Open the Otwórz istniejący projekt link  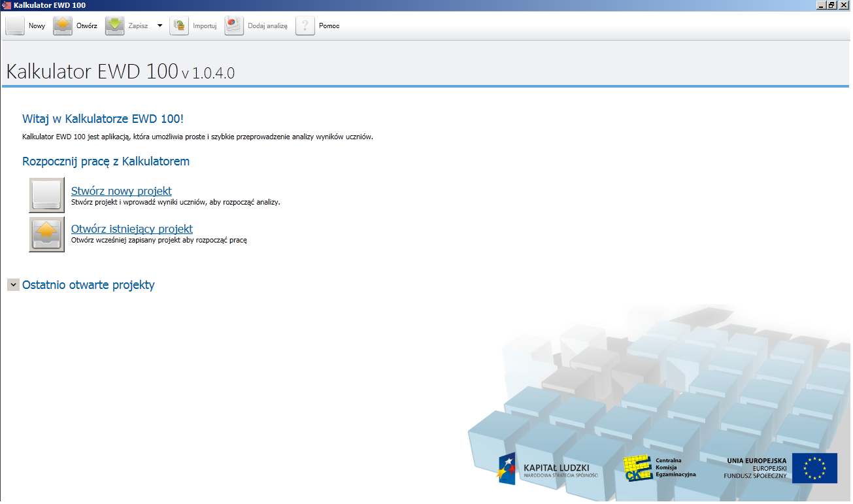(132, 229)
